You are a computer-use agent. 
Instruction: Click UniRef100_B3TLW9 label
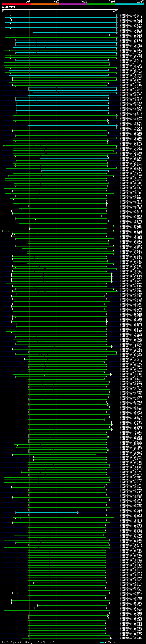131,175
